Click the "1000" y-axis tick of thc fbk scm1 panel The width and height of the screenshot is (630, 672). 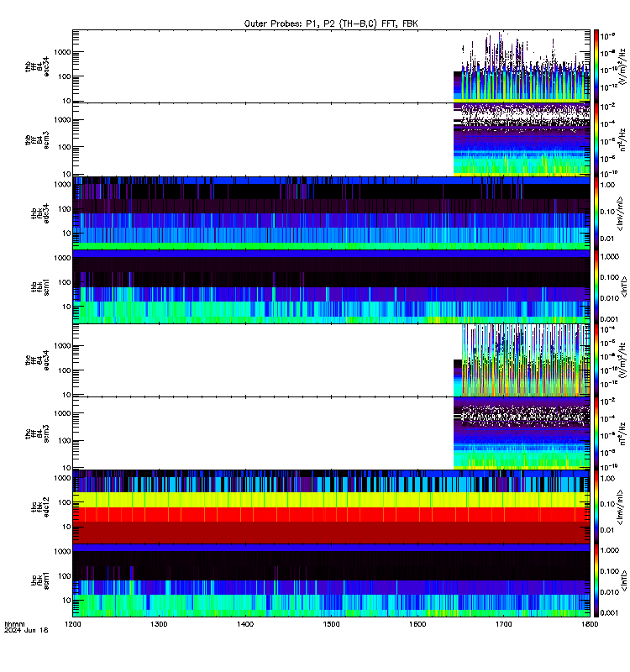click(62, 552)
